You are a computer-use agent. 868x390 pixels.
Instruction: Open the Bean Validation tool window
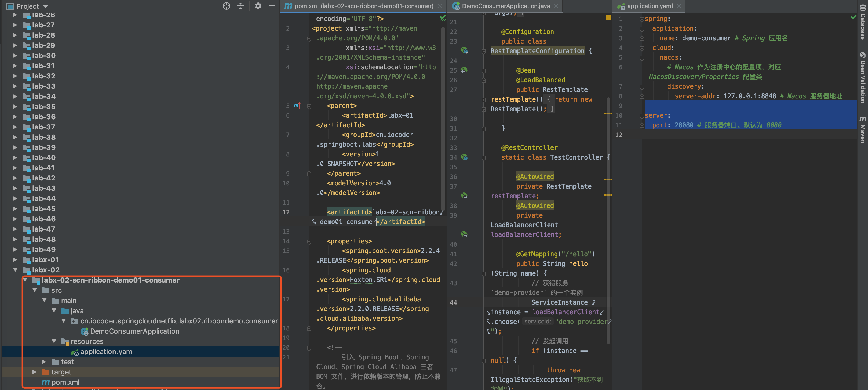(x=863, y=78)
